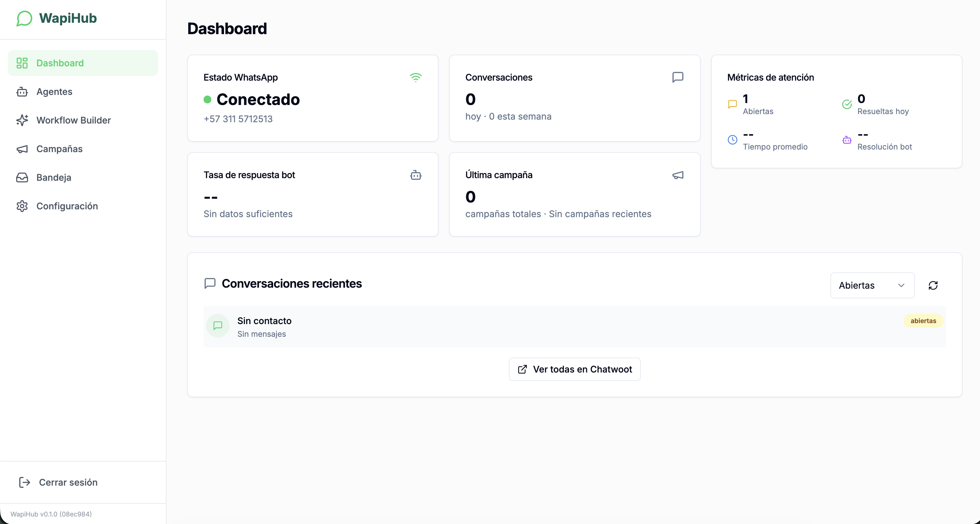The width and height of the screenshot is (980, 524).
Task: Click the Métricas de atención heading
Action: (770, 78)
